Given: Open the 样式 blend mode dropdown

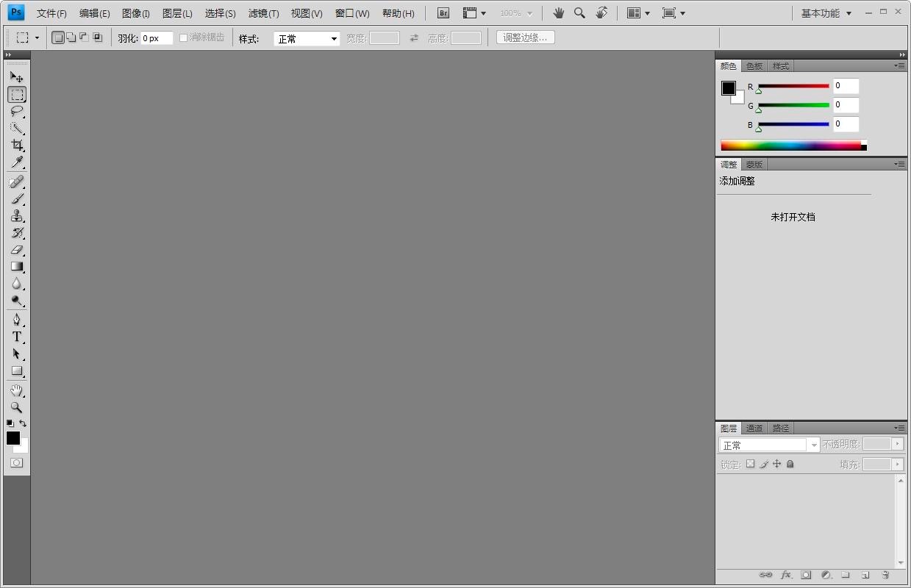Looking at the screenshot, I should tap(306, 37).
